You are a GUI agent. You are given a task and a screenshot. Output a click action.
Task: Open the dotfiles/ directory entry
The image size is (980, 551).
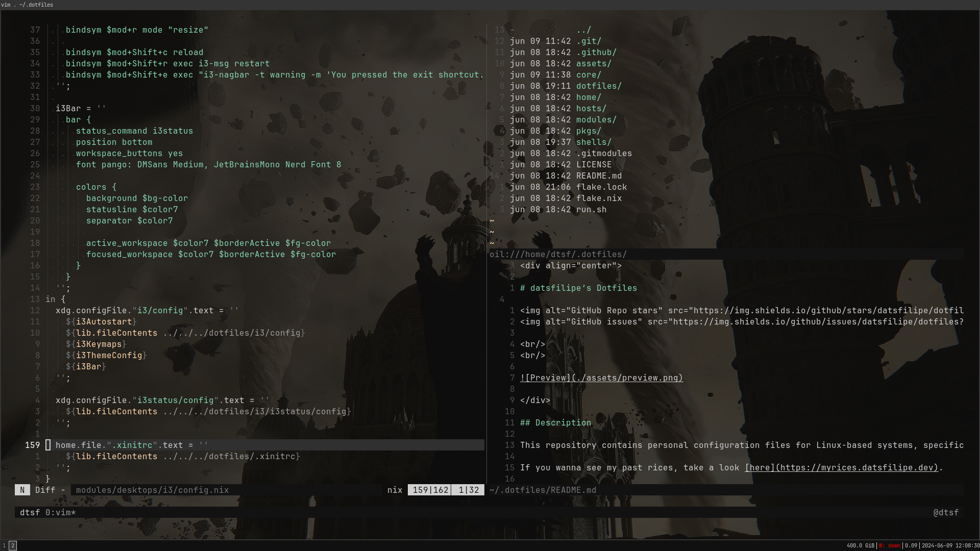tap(599, 86)
